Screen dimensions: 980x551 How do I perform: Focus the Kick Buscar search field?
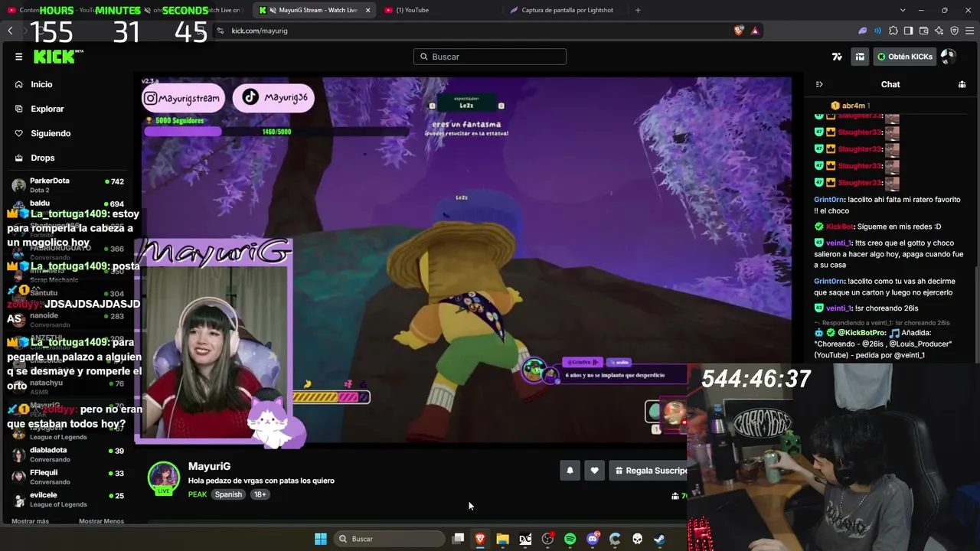tap(490, 57)
